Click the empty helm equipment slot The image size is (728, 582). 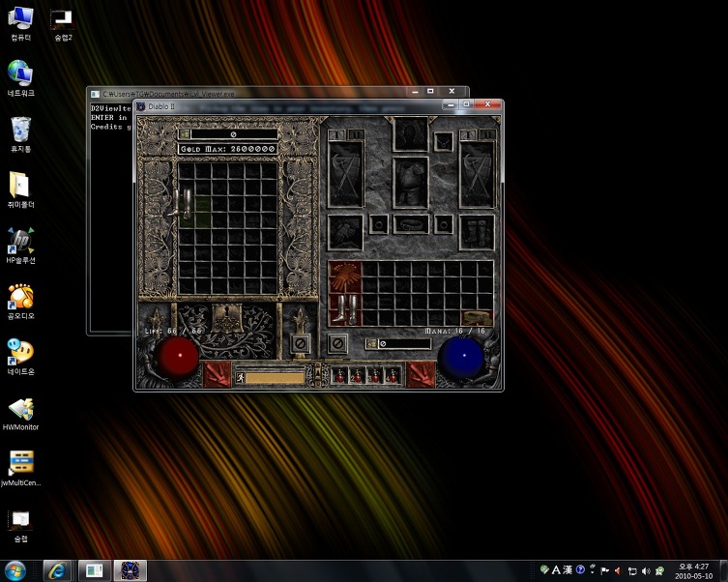point(410,133)
